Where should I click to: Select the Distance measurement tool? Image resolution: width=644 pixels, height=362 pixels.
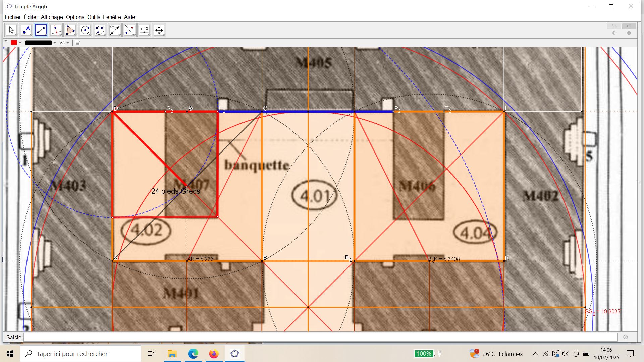(x=115, y=30)
